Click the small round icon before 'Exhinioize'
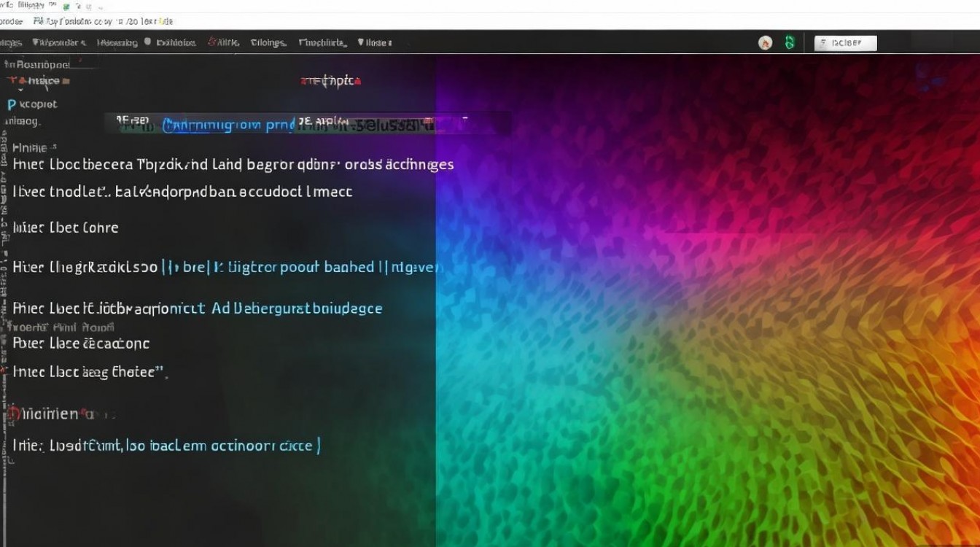Viewport: 980px width, 547px height. click(x=148, y=42)
